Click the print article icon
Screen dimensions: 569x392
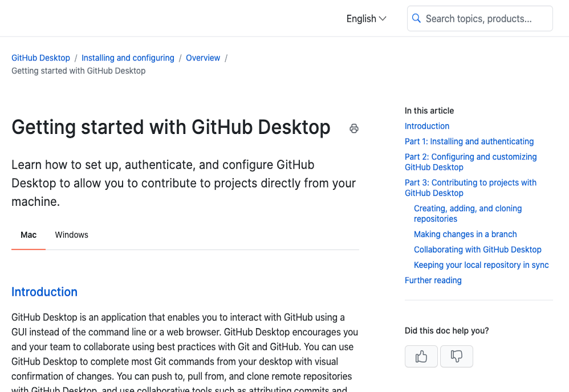click(354, 129)
